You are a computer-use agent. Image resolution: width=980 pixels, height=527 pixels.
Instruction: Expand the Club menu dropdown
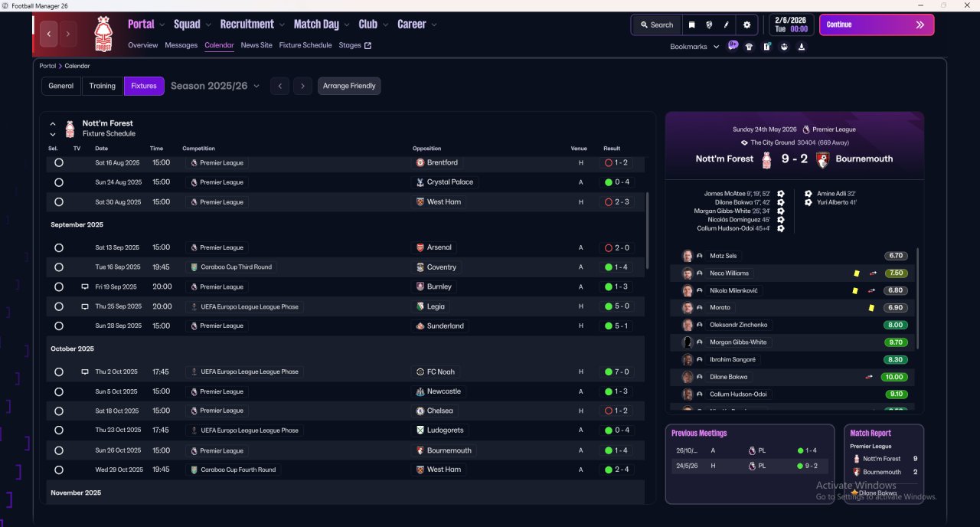click(x=385, y=25)
